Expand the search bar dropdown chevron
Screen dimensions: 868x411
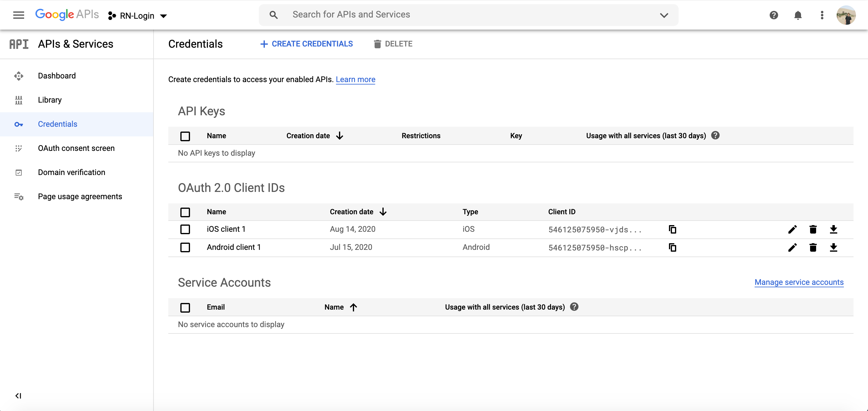pos(664,15)
